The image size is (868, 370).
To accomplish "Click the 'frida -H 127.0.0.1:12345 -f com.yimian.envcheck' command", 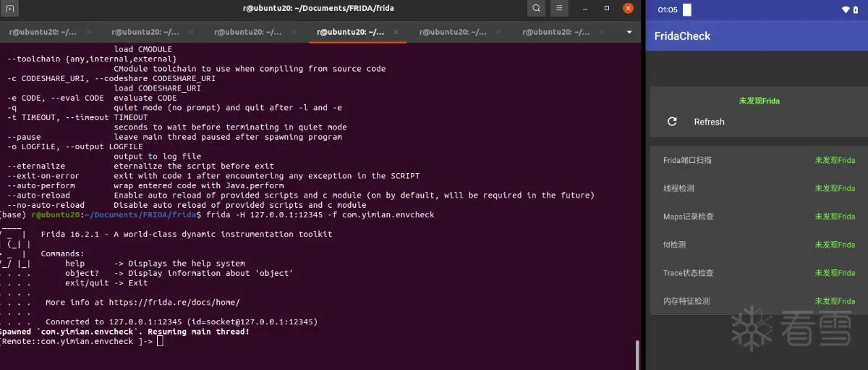I will [x=320, y=215].
